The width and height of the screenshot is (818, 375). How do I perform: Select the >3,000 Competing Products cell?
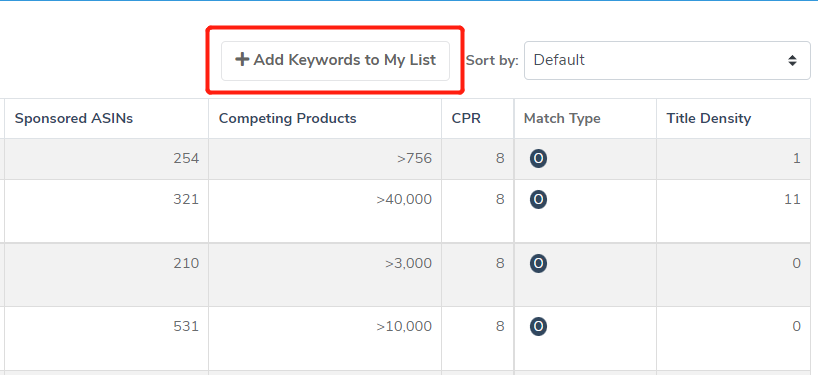coord(325,275)
